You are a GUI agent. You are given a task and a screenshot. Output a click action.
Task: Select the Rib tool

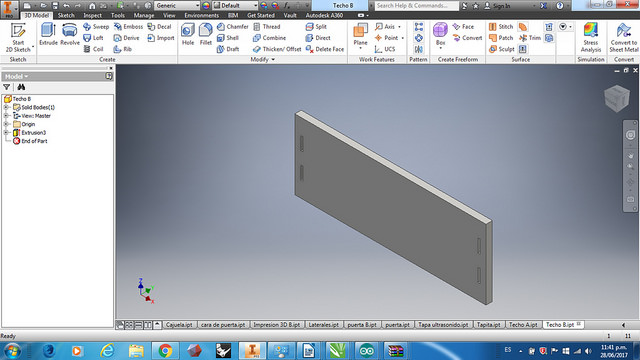click(x=123, y=49)
